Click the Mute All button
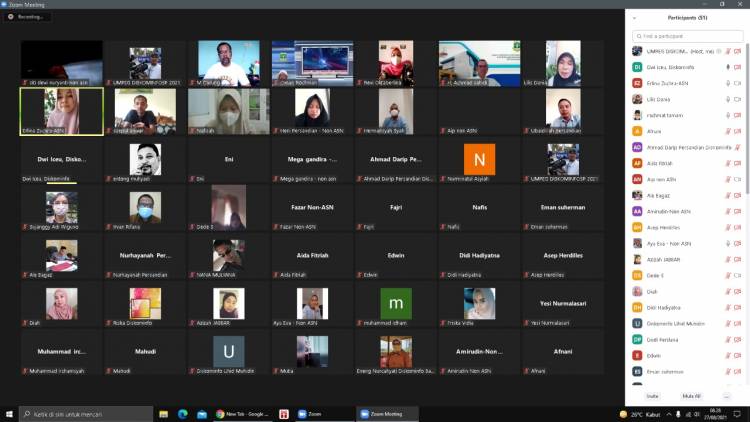The width and height of the screenshot is (750, 422). pyautogui.click(x=691, y=396)
